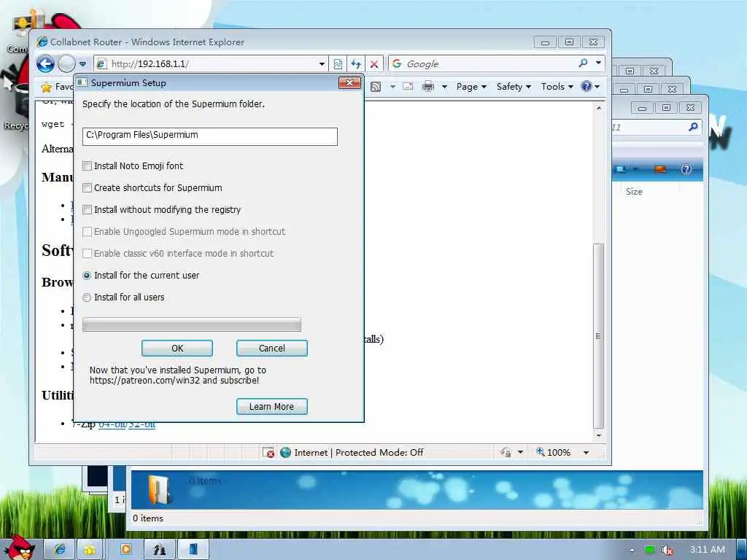Screen dimensions: 747x560
Task: Click the folder icon in Explorer details pane
Action: (x=158, y=489)
